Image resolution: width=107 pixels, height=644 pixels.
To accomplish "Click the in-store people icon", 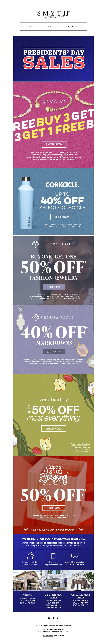I will click(x=31, y=556).
